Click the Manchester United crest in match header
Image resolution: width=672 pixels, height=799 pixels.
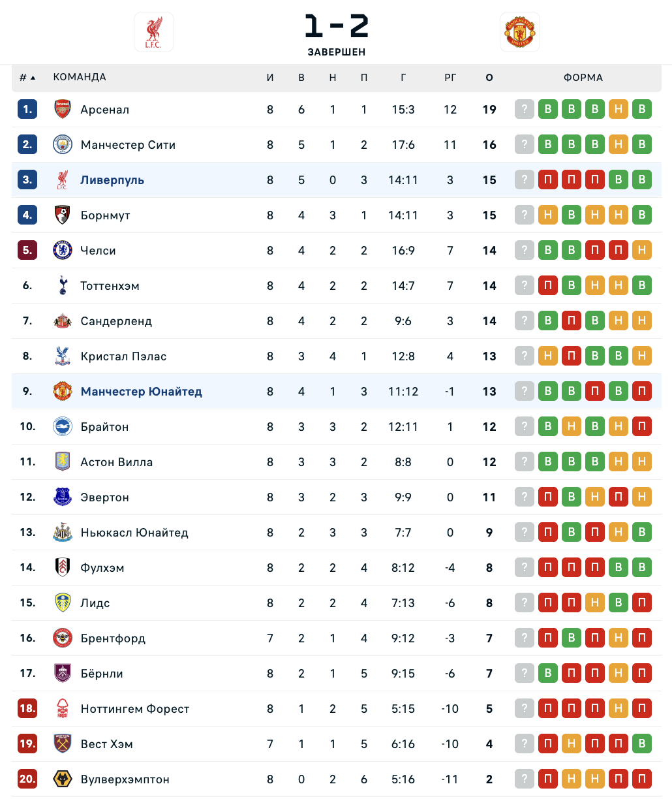click(520, 32)
